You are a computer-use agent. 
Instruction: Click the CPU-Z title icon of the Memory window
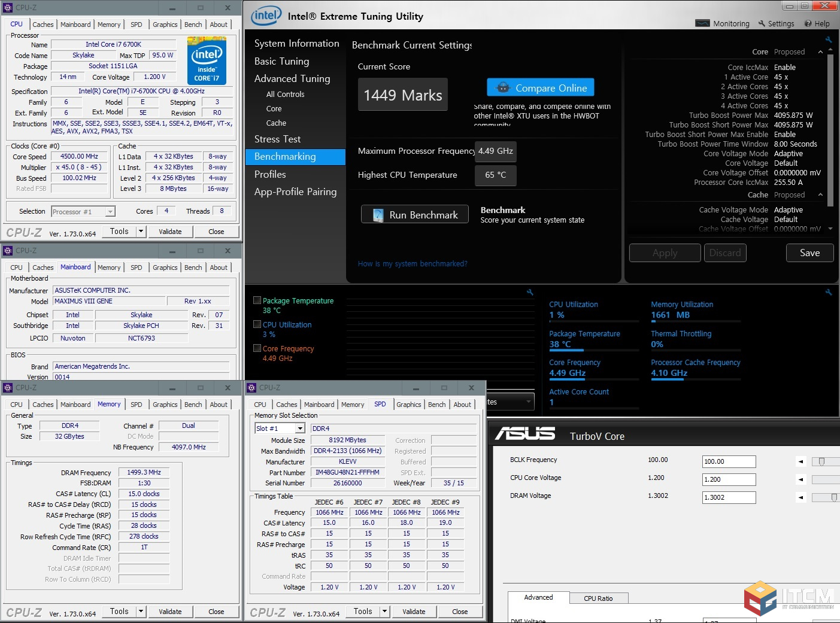click(x=8, y=388)
